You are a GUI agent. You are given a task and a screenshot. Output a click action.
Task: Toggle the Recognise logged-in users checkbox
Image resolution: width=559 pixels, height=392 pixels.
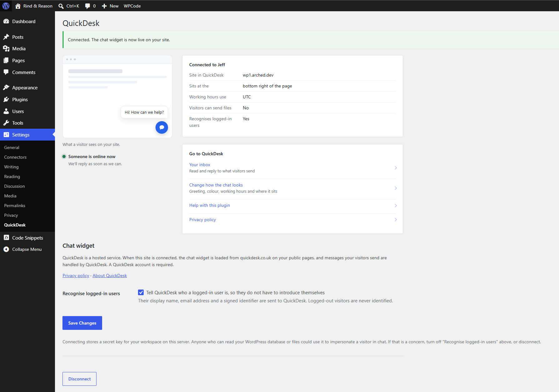point(141,292)
